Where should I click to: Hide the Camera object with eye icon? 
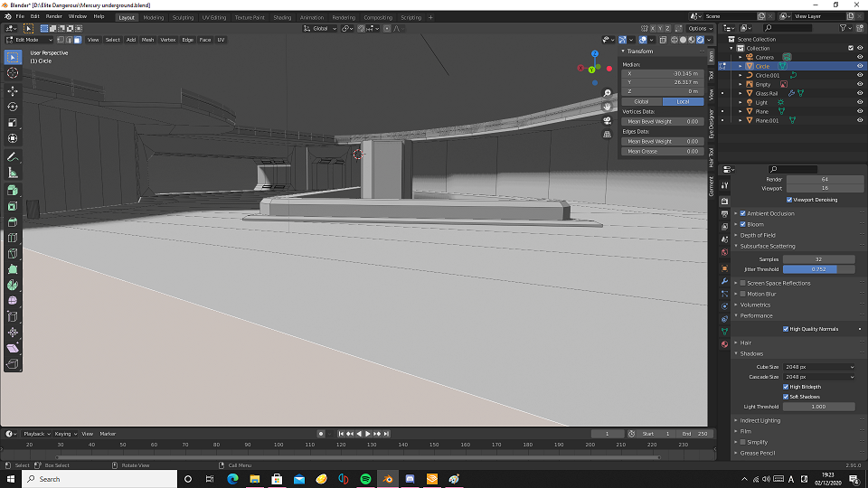point(860,57)
